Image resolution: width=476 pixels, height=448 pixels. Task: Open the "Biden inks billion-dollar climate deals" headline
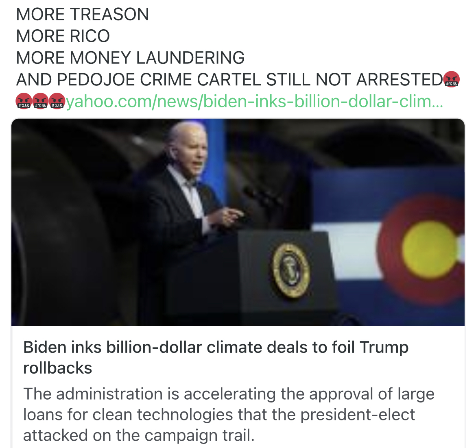pyautogui.click(x=216, y=358)
